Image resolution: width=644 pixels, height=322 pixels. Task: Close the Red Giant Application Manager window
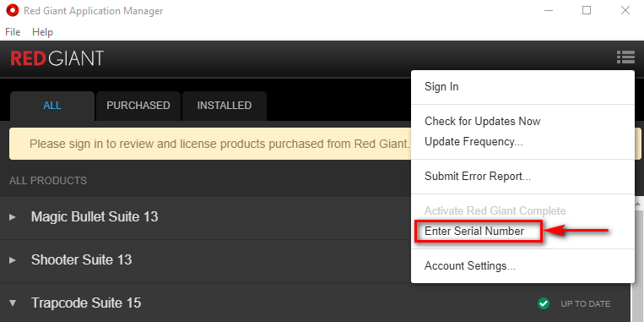click(x=625, y=11)
